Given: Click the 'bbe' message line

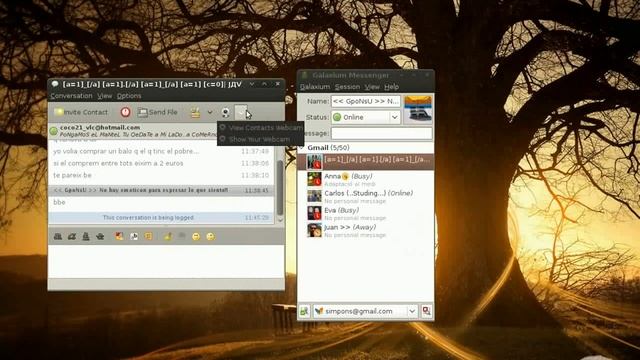Looking at the screenshot, I should 59,202.
